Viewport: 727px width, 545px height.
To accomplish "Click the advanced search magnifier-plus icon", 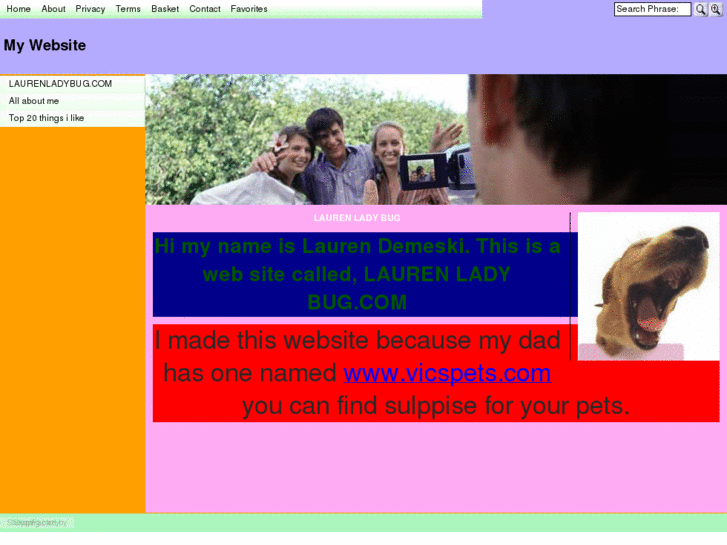I will 716,9.
